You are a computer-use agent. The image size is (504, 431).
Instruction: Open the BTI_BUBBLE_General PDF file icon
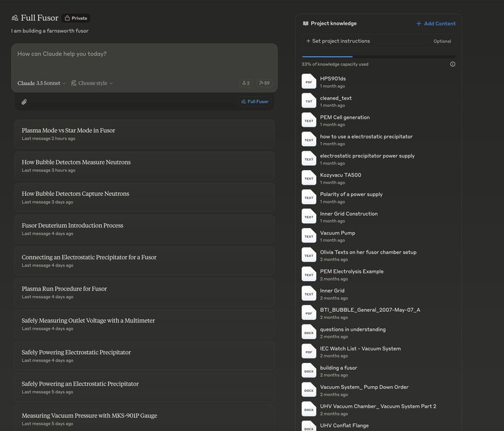click(x=309, y=313)
